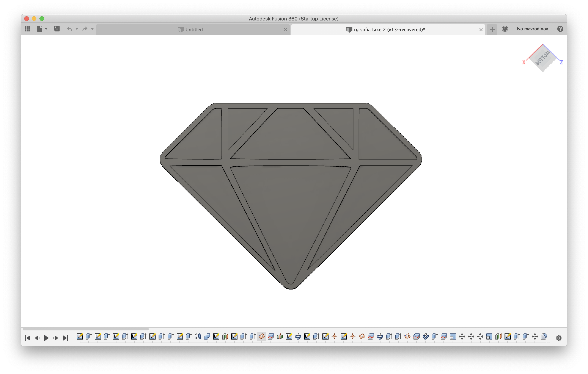Open a new design tab with plus

tap(492, 30)
